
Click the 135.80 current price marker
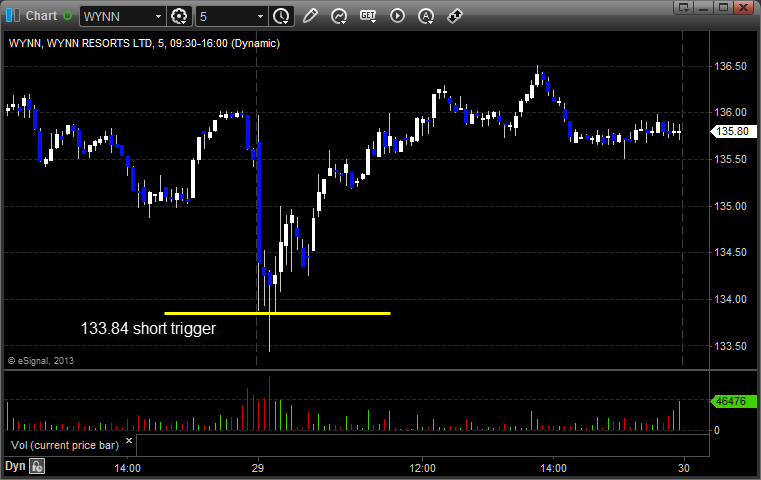733,131
